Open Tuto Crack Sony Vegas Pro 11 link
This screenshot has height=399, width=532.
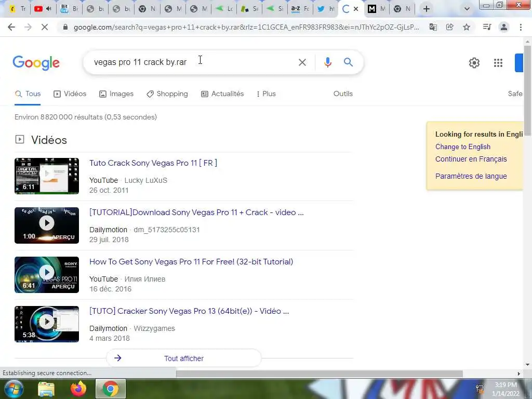tap(153, 163)
